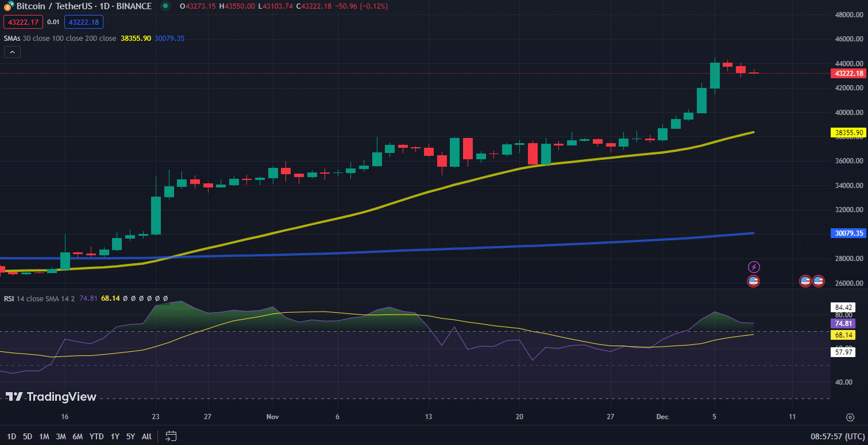This screenshot has height=445, width=868.
Task: Collapse the indicator legend with chevron
Action: click(x=12, y=52)
